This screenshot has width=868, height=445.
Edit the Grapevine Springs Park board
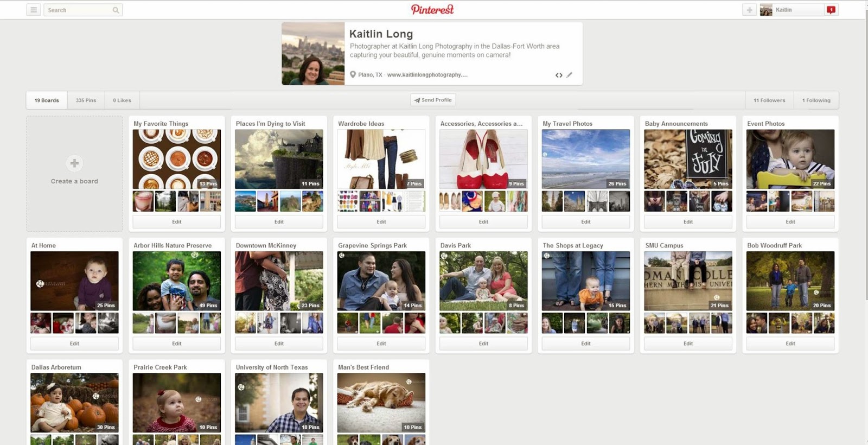(381, 344)
